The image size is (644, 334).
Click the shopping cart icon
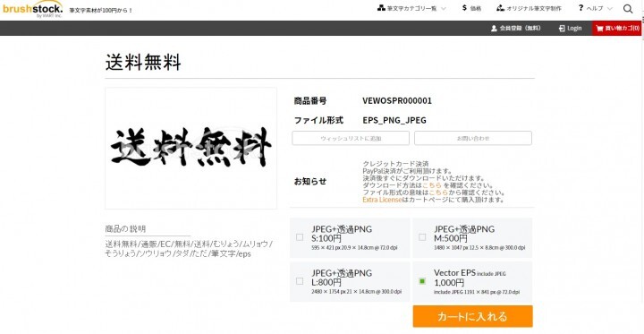tap(599, 29)
